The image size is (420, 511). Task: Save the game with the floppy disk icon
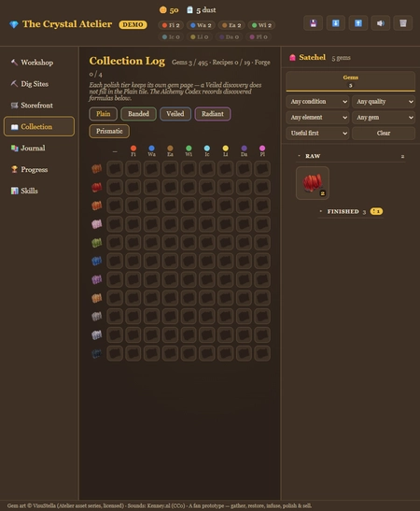coord(314,23)
